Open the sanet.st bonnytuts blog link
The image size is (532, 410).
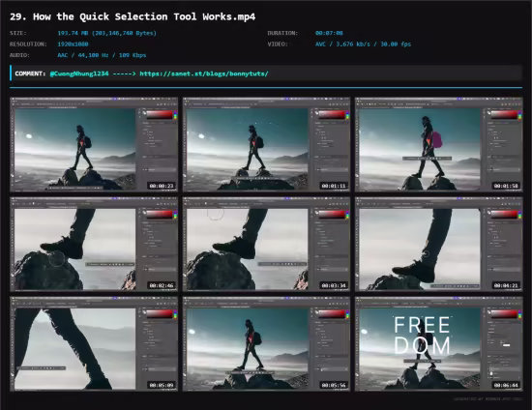click(x=204, y=73)
